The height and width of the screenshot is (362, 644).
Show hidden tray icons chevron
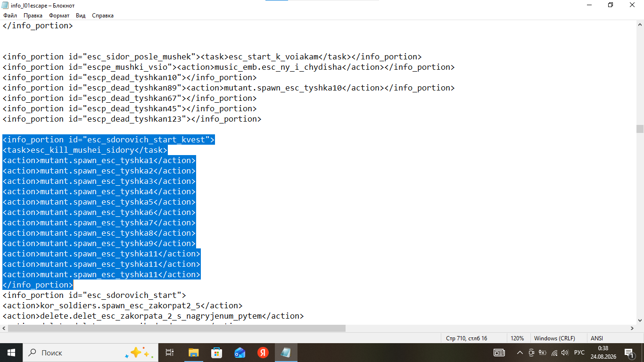pos(520,353)
